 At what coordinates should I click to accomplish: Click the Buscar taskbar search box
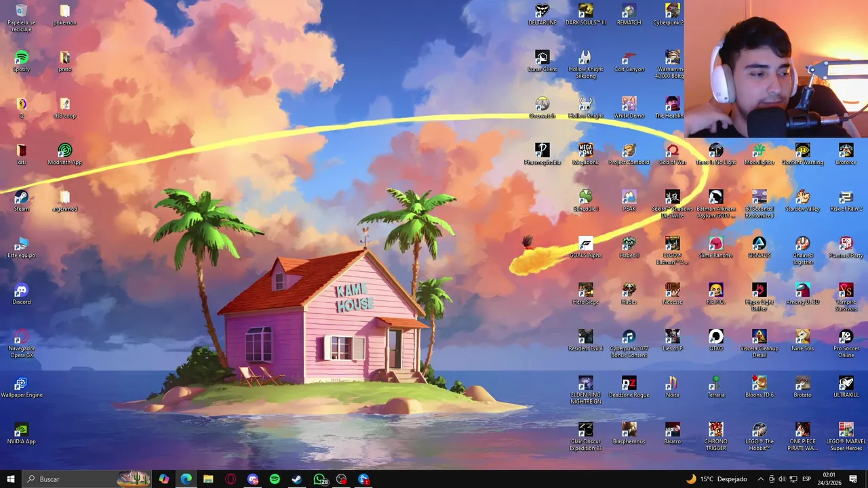(x=86, y=479)
